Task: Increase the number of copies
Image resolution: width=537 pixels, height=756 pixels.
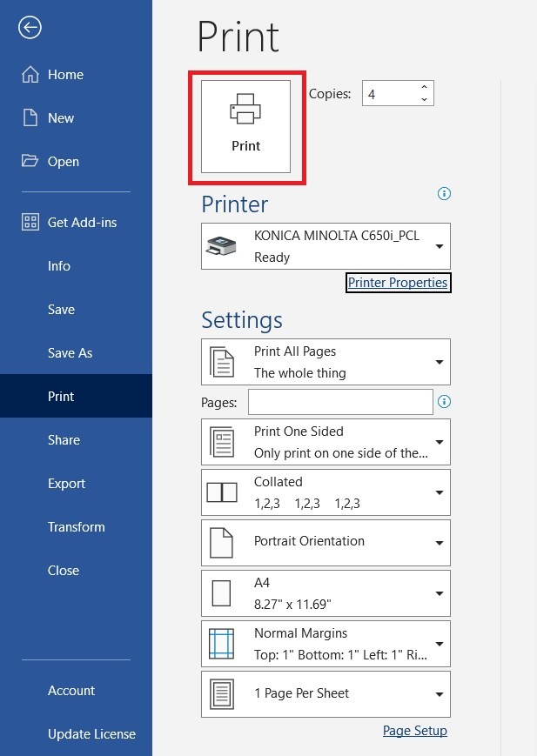Action: tap(424, 87)
